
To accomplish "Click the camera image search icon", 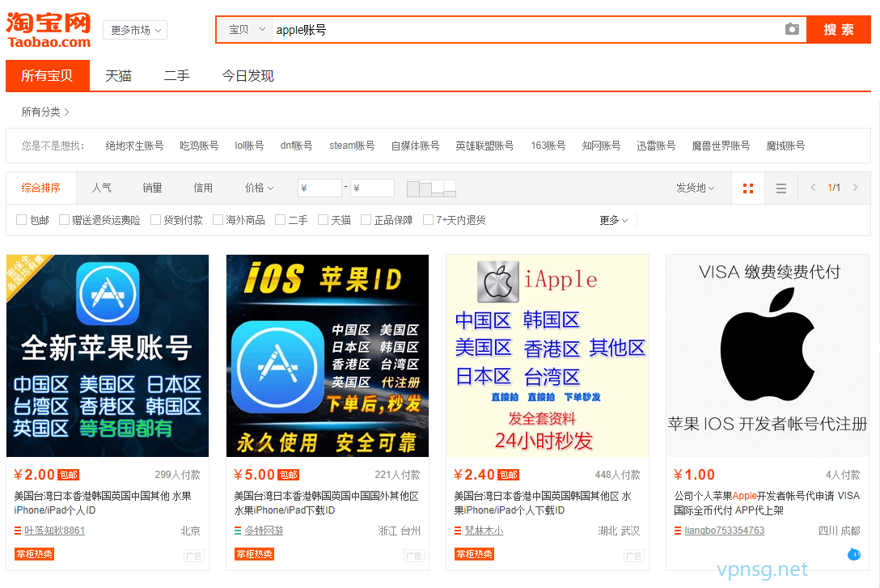I will [792, 29].
